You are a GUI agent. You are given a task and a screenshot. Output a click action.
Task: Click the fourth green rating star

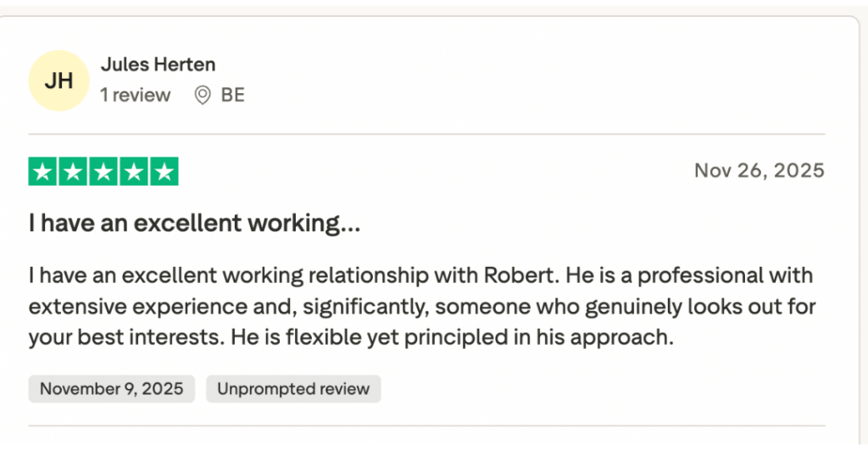point(133,171)
